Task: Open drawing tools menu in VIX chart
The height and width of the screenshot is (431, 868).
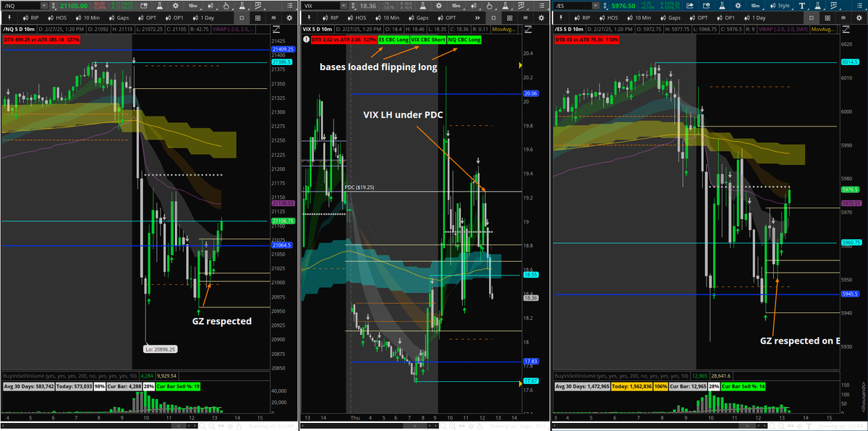Action: tap(489, 6)
